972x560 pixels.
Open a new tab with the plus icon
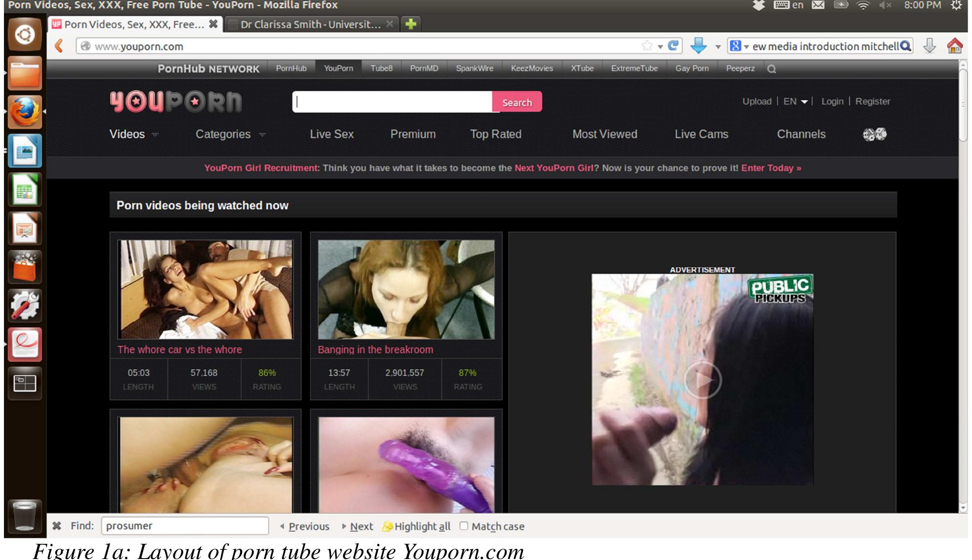point(411,24)
